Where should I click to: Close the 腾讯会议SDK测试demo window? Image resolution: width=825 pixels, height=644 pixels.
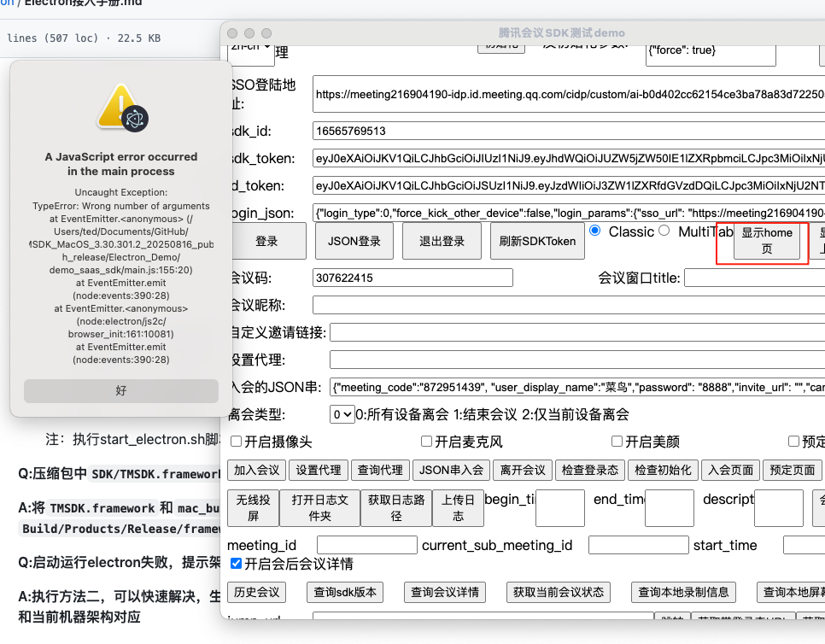(x=232, y=33)
